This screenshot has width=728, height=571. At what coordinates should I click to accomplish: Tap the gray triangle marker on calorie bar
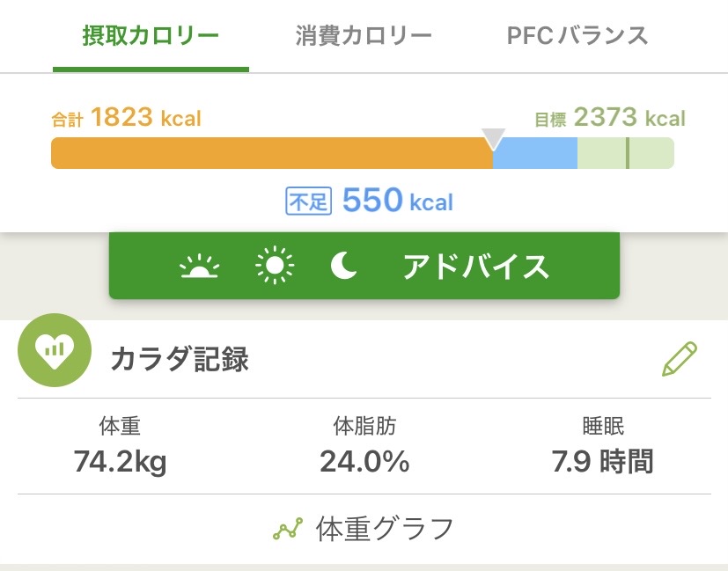[494, 139]
